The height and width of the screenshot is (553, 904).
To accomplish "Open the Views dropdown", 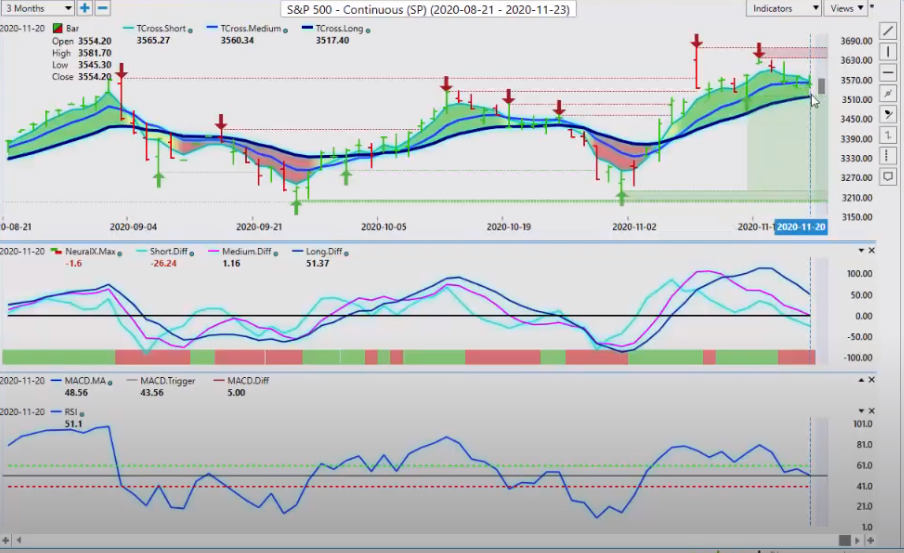I will pyautogui.click(x=846, y=8).
